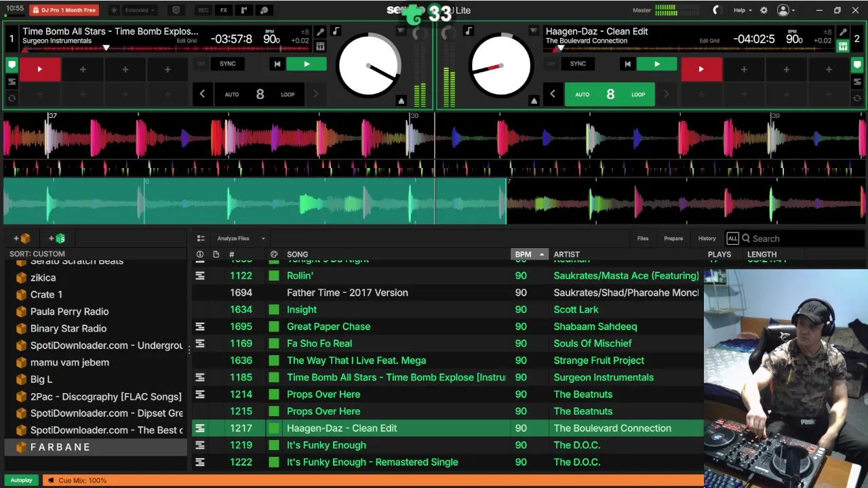Adjust the Master output level knob
Screen dimensions: 868x488
coord(717,10)
